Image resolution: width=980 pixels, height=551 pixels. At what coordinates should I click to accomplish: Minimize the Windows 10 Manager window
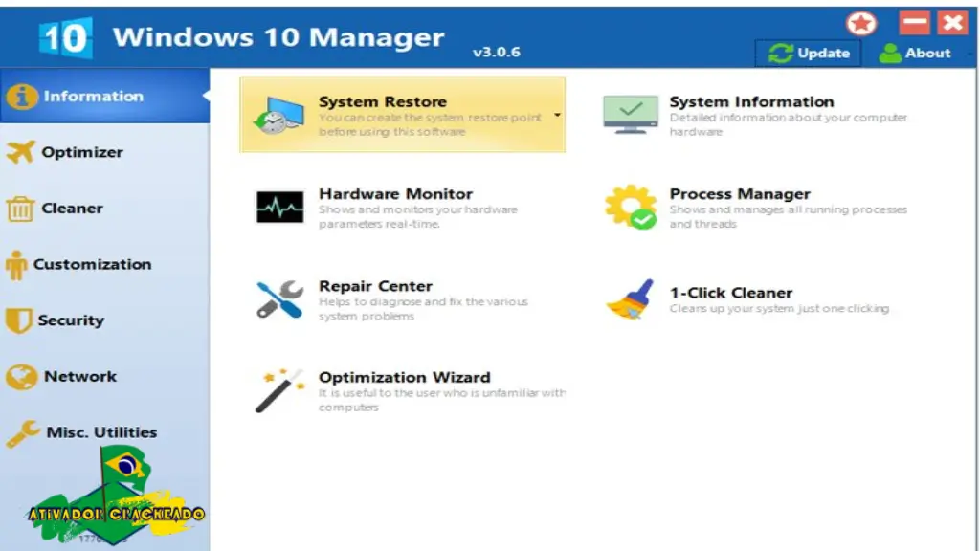(914, 23)
